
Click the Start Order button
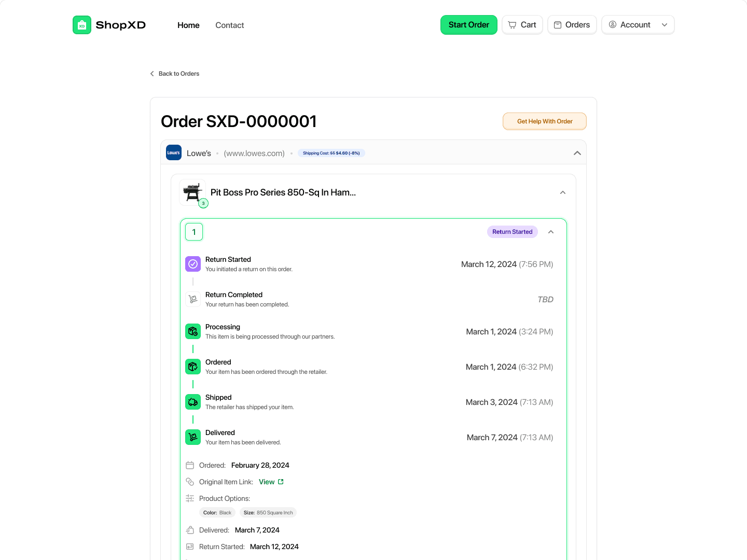click(x=469, y=25)
